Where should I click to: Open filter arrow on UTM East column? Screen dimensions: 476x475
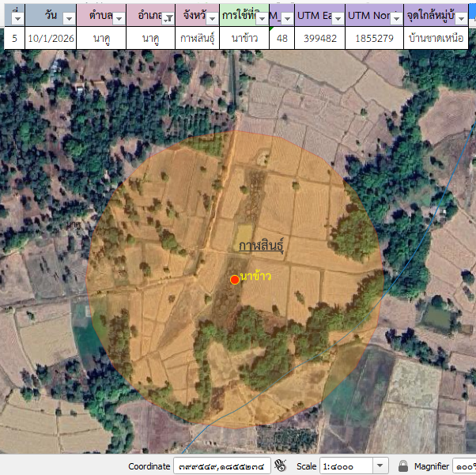pyautogui.click(x=338, y=18)
